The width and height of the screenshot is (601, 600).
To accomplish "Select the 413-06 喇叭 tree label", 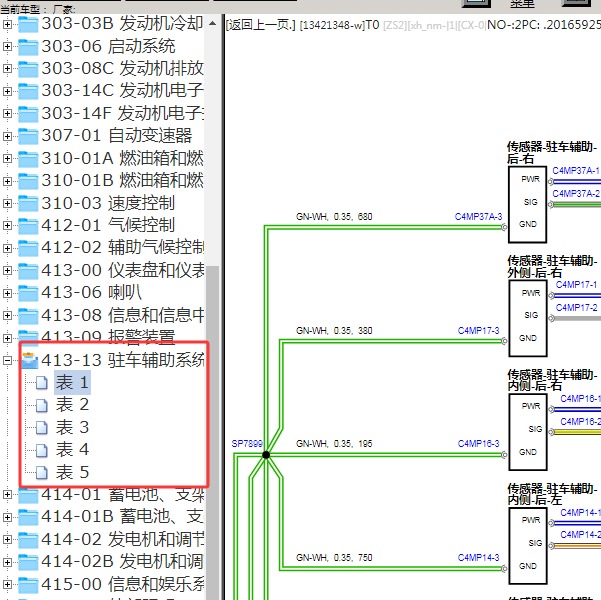I will coord(91,293).
